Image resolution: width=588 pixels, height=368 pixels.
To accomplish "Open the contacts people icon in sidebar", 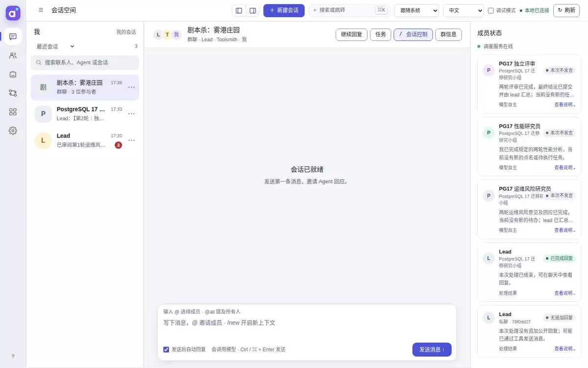I will click(x=13, y=55).
